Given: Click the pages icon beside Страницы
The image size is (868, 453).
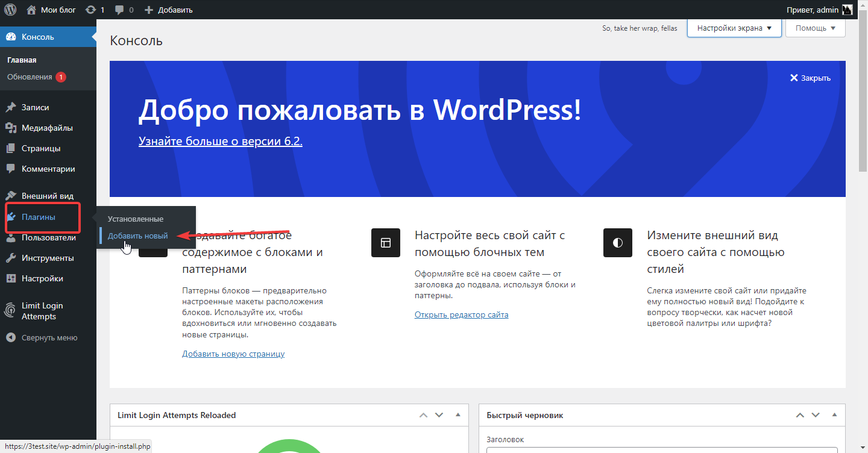Looking at the screenshot, I should click(11, 148).
